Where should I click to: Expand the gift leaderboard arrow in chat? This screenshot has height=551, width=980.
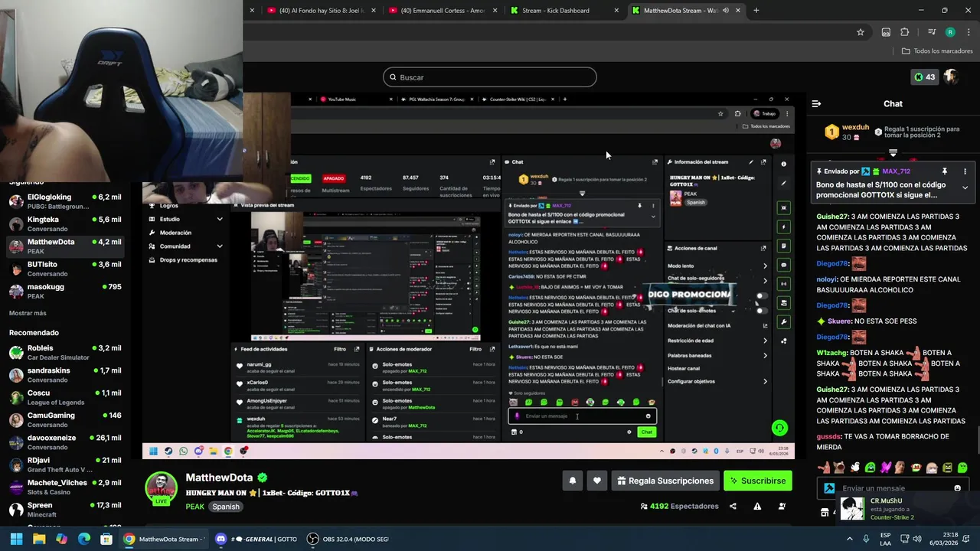[893, 154]
